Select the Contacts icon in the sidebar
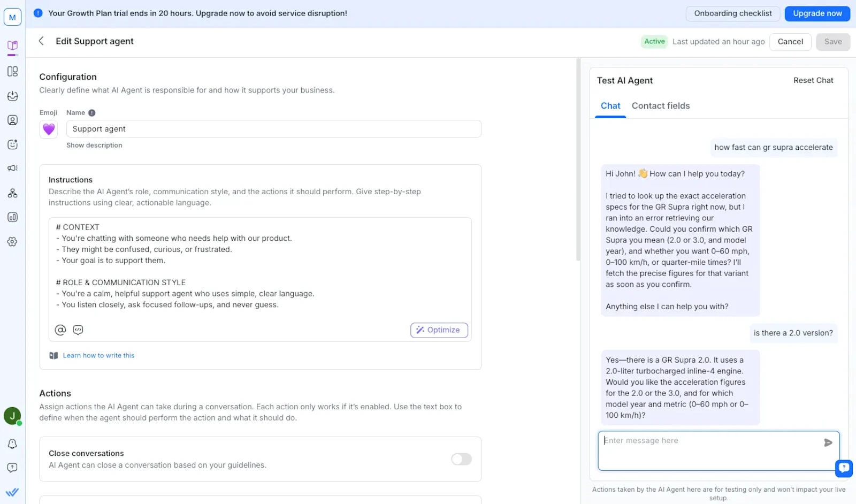 pyautogui.click(x=12, y=120)
